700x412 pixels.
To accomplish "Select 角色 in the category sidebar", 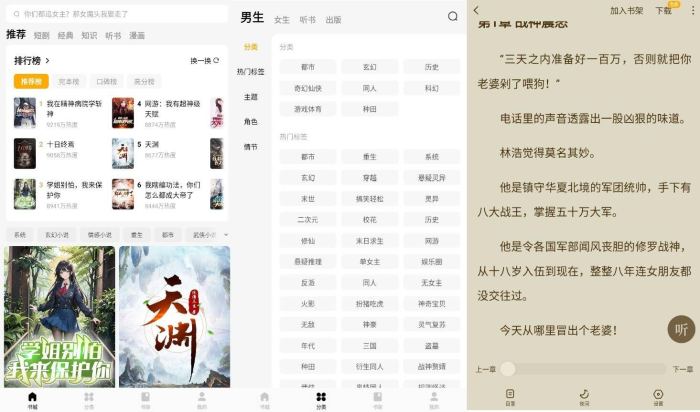I will (x=250, y=122).
